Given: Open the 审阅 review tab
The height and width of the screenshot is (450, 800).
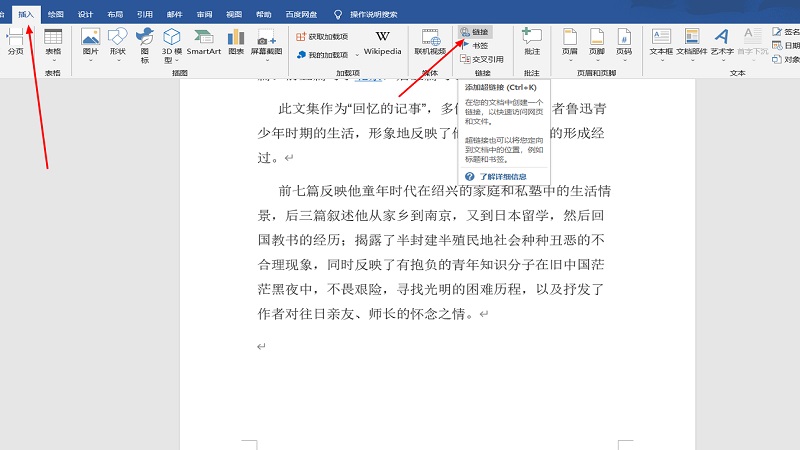Looking at the screenshot, I should [204, 15].
